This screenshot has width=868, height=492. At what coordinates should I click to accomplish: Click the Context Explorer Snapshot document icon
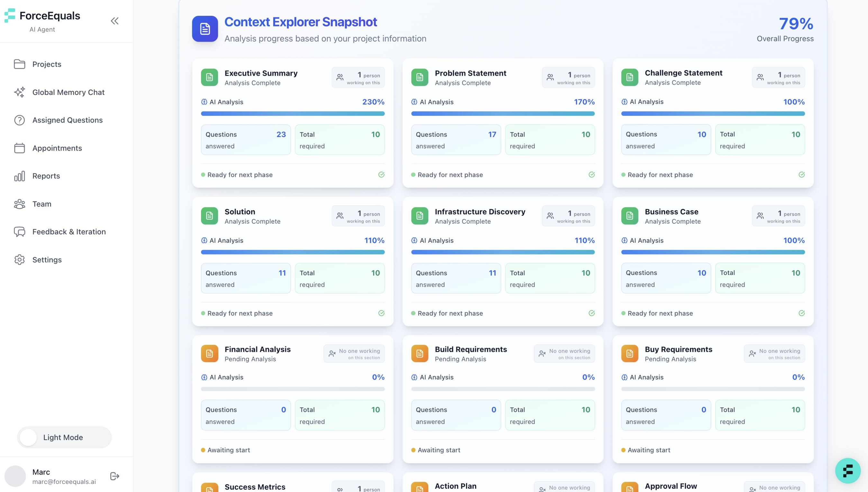(205, 29)
